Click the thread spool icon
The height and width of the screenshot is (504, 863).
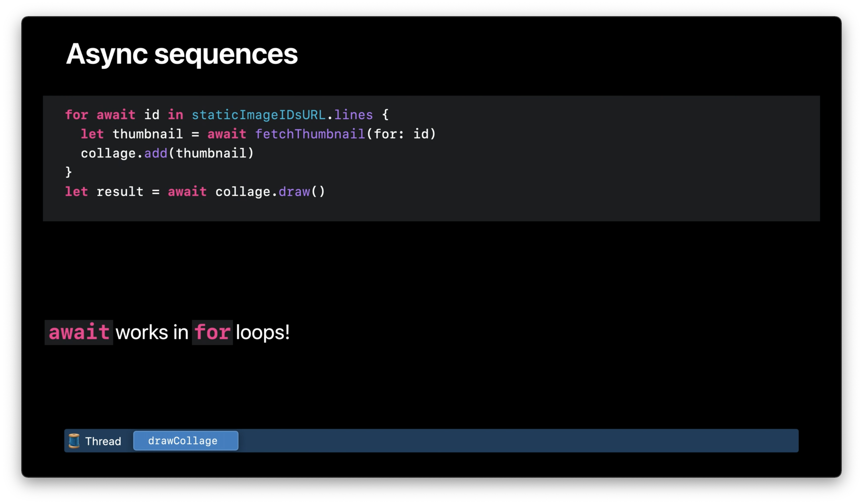click(74, 441)
